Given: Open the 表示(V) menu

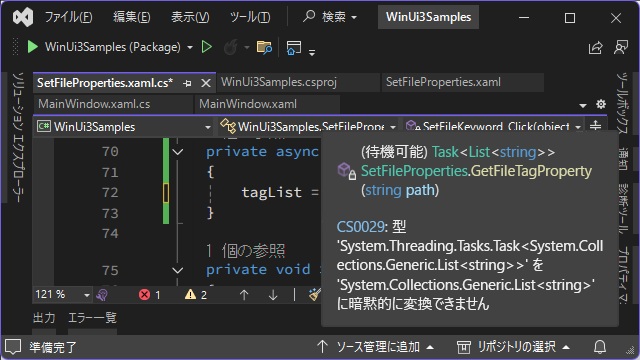Looking at the screenshot, I should 190,17.
